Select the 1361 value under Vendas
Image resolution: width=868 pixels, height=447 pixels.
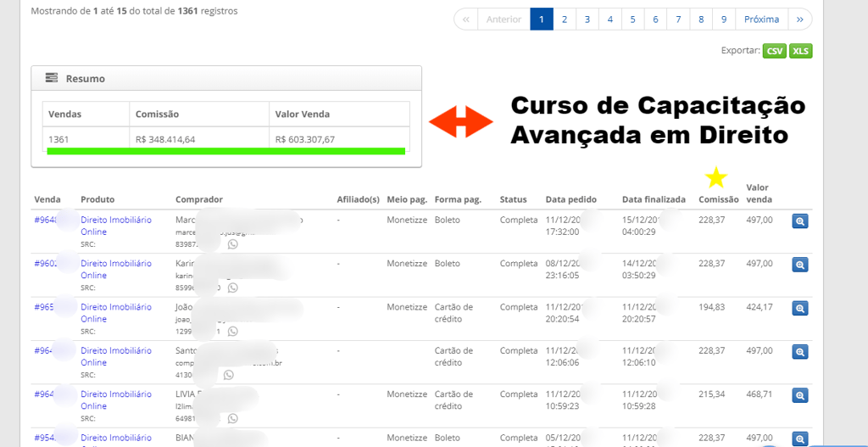pyautogui.click(x=58, y=140)
